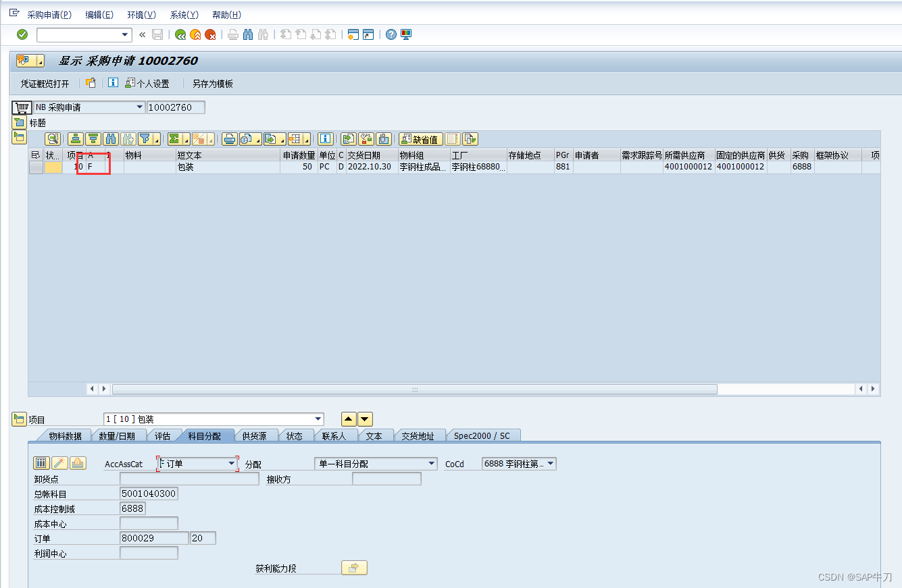This screenshot has height=588, width=902.
Task: Click the profitability segment arrow button
Action: point(354,568)
